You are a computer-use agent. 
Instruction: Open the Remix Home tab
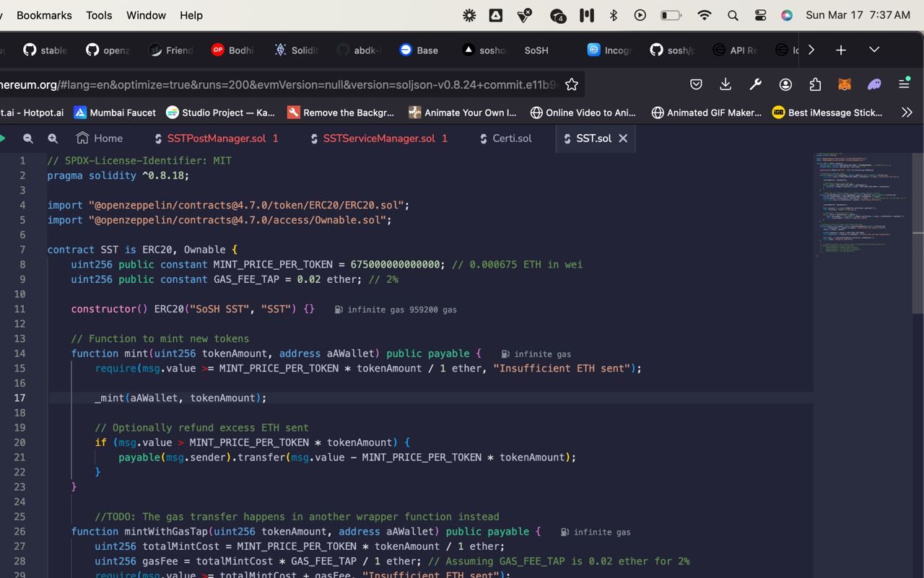click(x=100, y=139)
